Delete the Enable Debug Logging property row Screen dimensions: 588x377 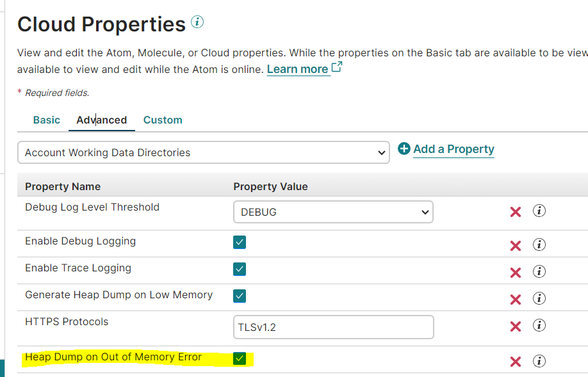click(516, 246)
